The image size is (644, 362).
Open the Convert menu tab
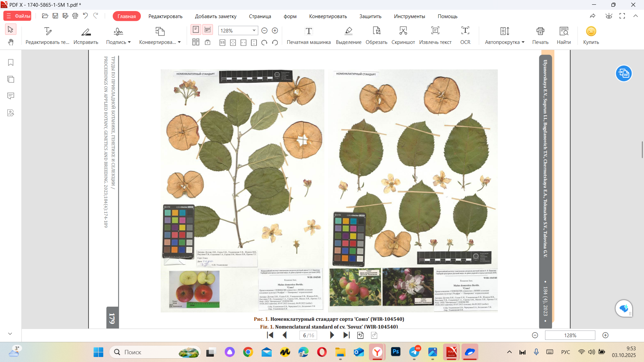pyautogui.click(x=328, y=16)
